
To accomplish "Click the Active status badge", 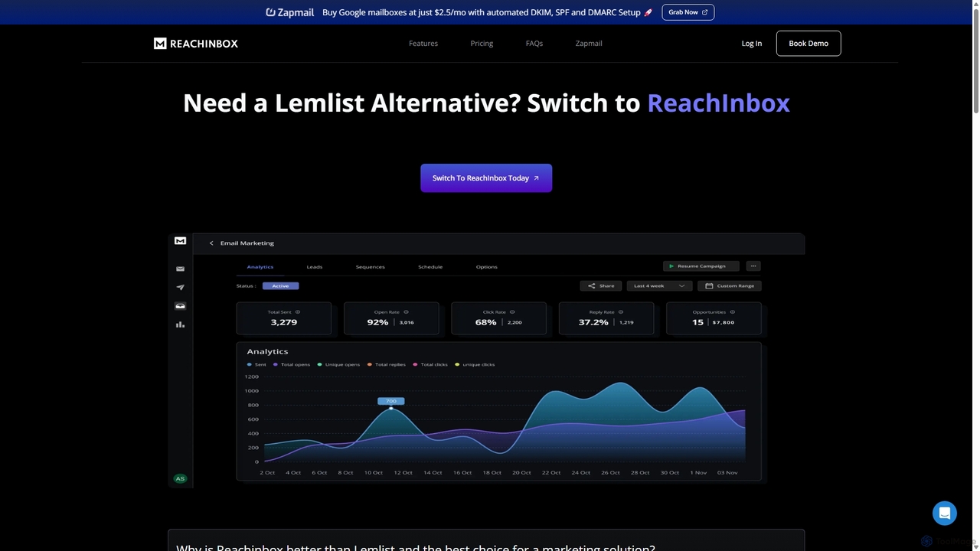I will tap(280, 285).
